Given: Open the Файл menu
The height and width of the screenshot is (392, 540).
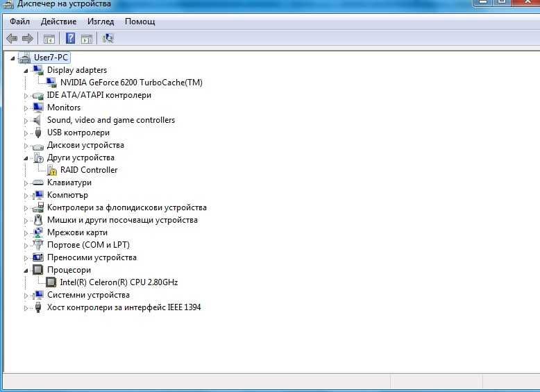Looking at the screenshot, I should pos(19,22).
